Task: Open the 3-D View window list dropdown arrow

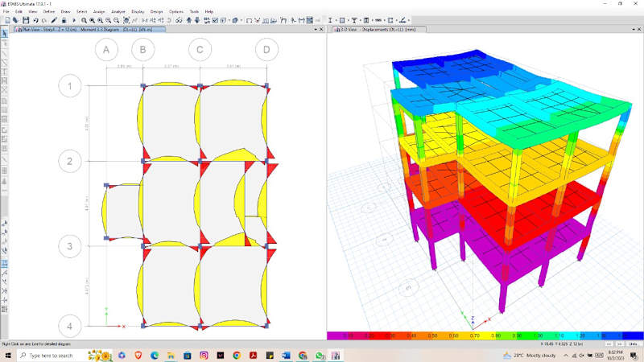Action: (x=634, y=30)
